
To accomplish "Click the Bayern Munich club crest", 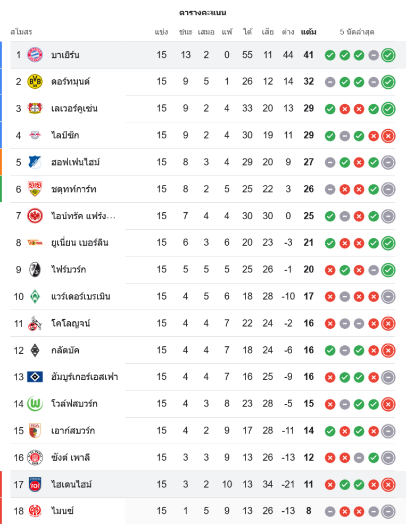I will (x=35, y=55).
